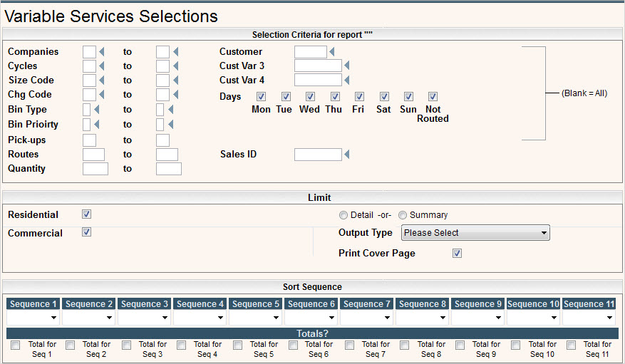The height and width of the screenshot is (364, 625).
Task: Open lookup arrow for Cycles to field
Action: click(175, 66)
